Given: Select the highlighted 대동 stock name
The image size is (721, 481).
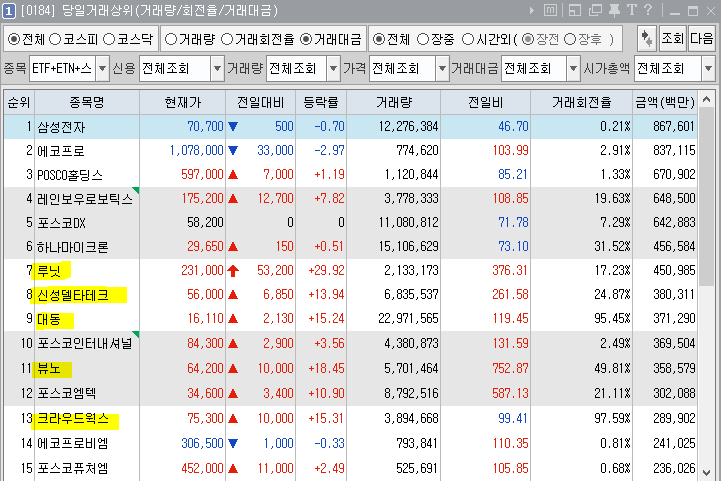Looking at the screenshot, I should [x=49, y=319].
